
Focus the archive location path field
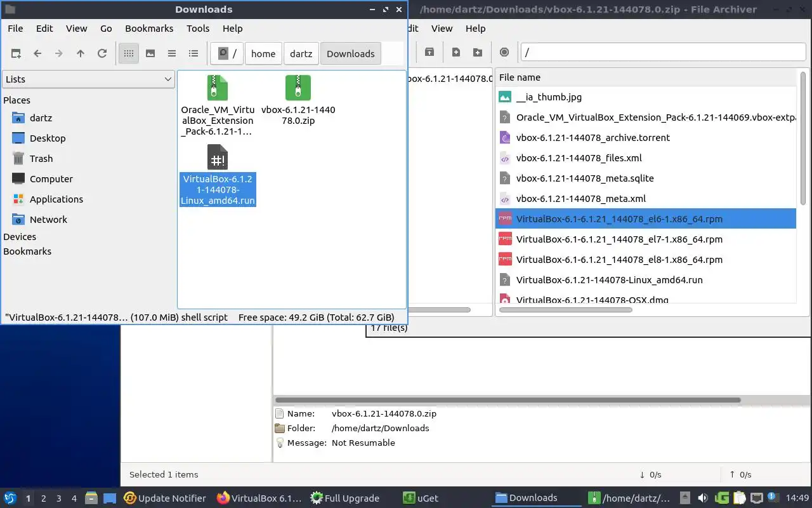click(663, 52)
